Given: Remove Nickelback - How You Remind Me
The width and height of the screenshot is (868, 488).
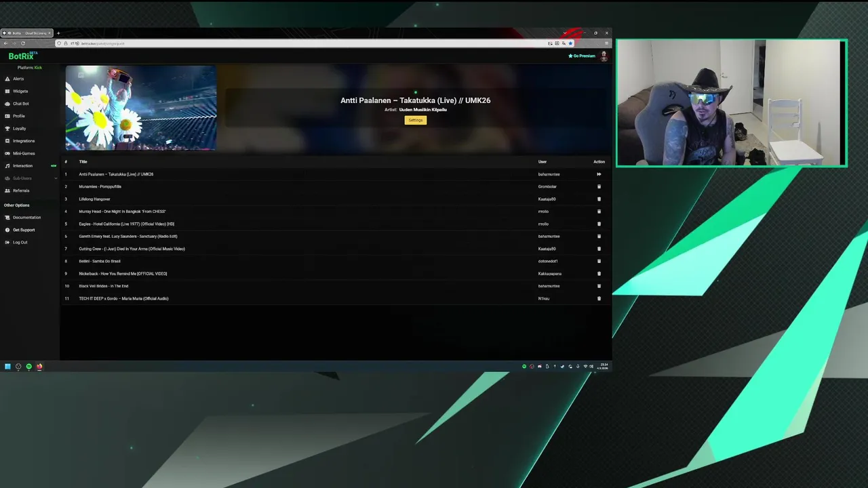Looking at the screenshot, I should tap(599, 274).
